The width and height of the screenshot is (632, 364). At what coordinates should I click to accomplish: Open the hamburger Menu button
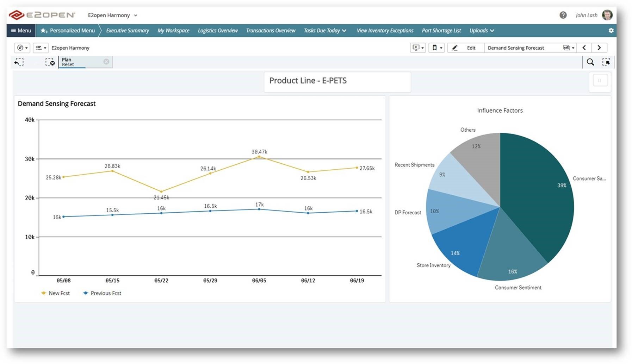[x=21, y=31]
